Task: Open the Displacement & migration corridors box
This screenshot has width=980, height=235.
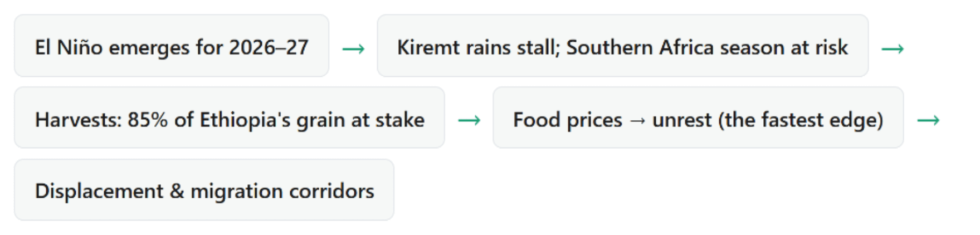Action: click(204, 190)
